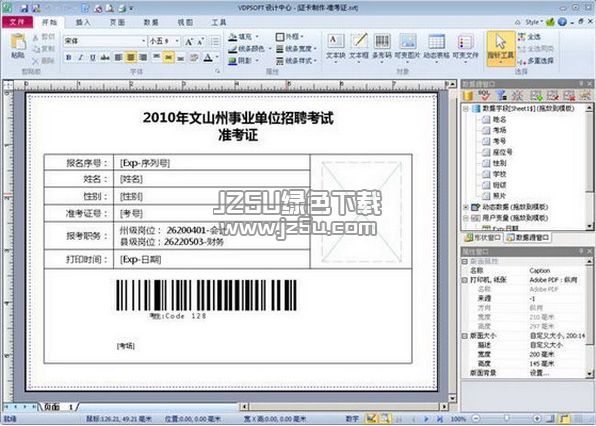Screen dimensions: 596x426
Task: Toggle Bold formatting
Action: (x=68, y=57)
